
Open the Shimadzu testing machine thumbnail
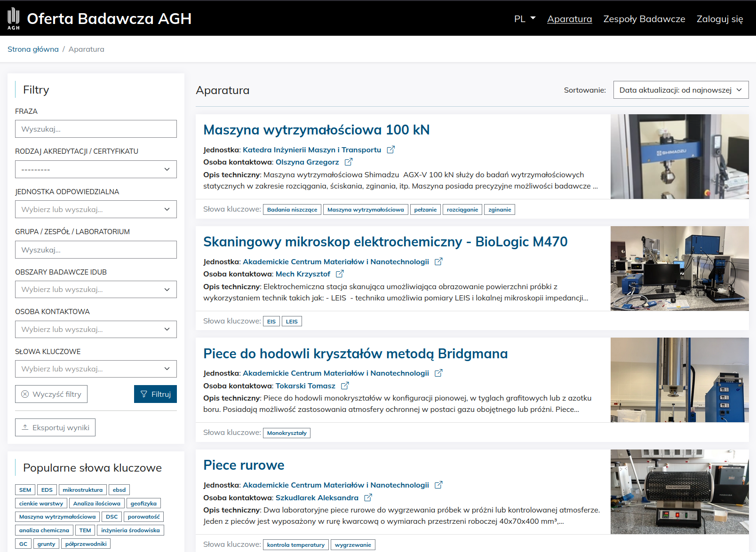pyautogui.click(x=679, y=157)
